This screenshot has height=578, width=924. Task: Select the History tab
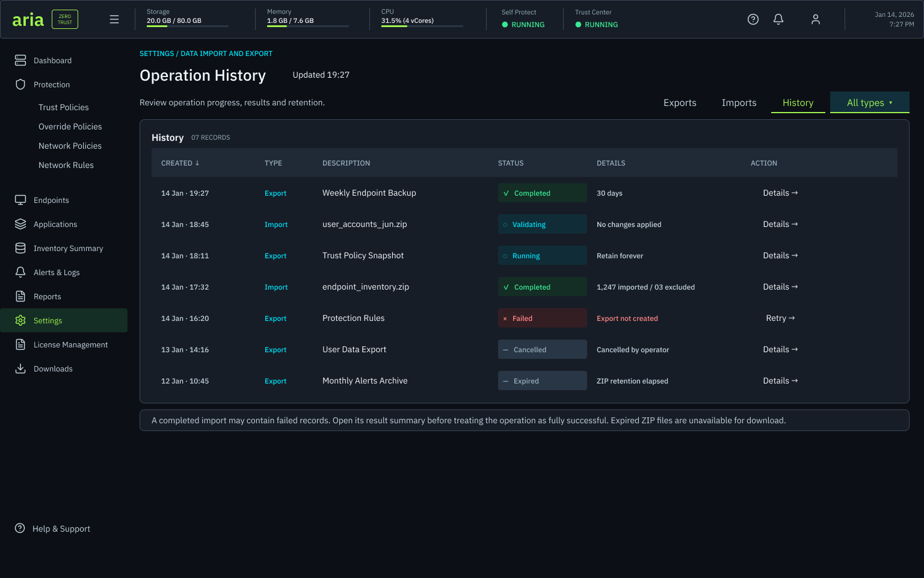[798, 103]
